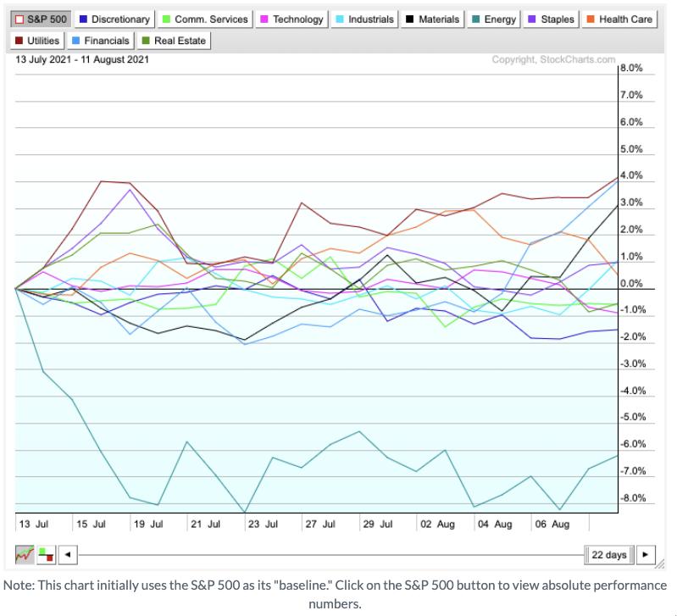Click the timeline slider track

pyautogui.click(x=330, y=555)
